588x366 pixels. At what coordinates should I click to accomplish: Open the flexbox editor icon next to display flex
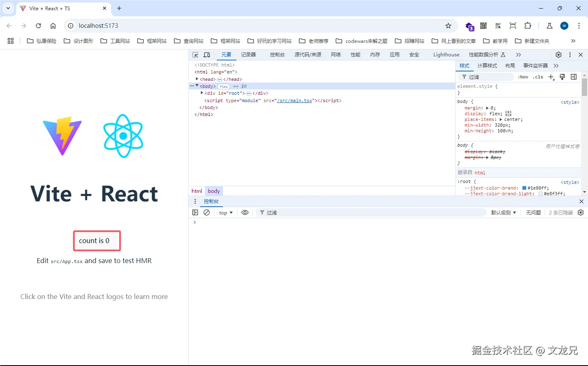[508, 114]
